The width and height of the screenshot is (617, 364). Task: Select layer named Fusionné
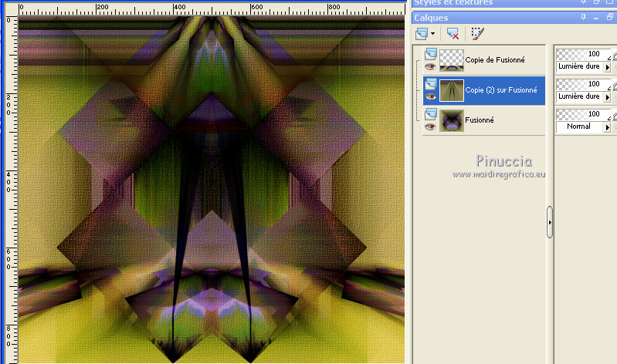[x=480, y=120]
